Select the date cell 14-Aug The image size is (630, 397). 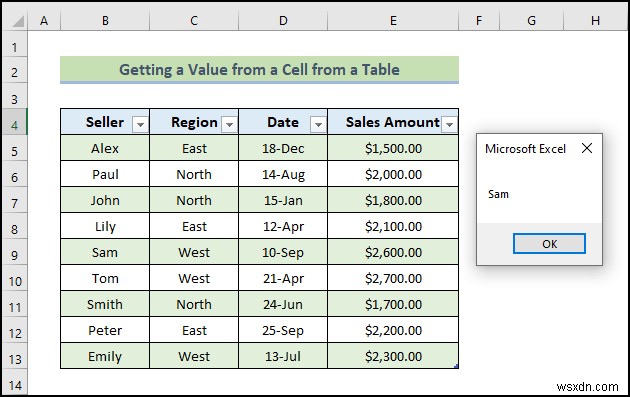point(283,174)
